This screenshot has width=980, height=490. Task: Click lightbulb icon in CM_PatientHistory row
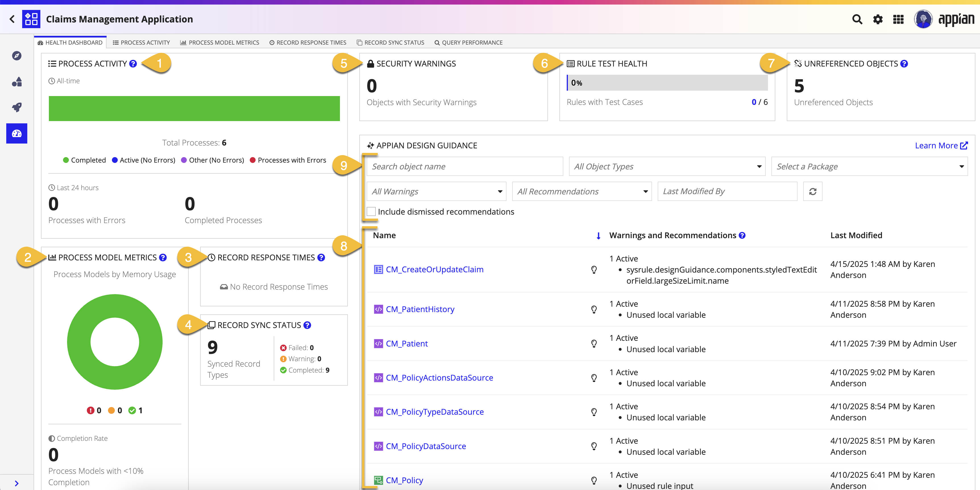[x=594, y=309]
